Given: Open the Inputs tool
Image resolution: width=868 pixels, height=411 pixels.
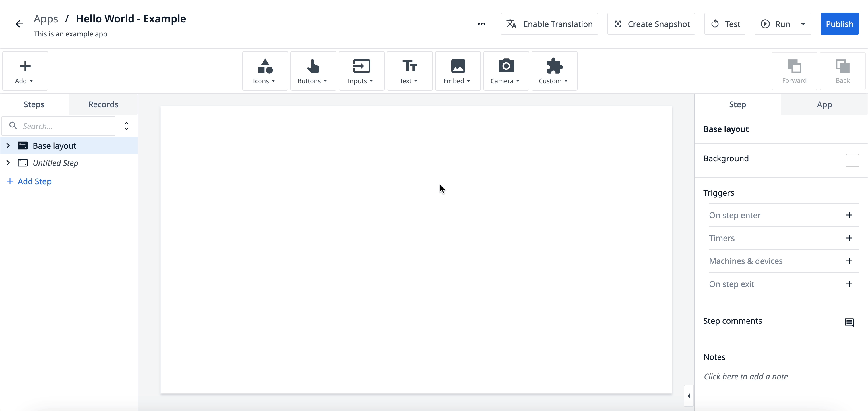Looking at the screenshot, I should pyautogui.click(x=361, y=71).
